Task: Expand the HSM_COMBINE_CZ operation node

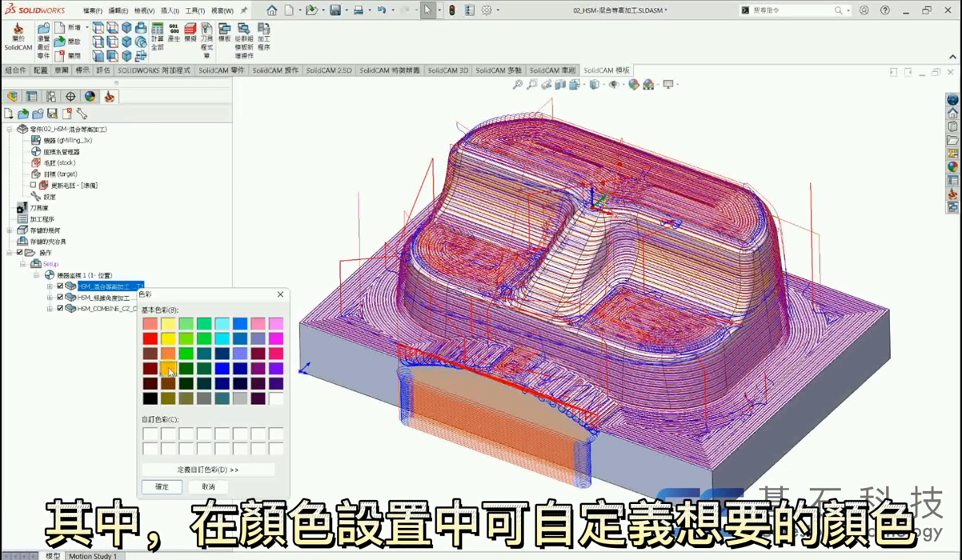Action: pyautogui.click(x=50, y=308)
